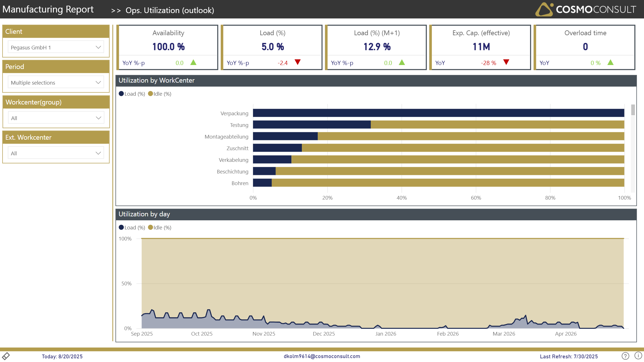This screenshot has width=644, height=362.
Task: Open the Ext. Workcenter dropdown
Action: [56, 153]
